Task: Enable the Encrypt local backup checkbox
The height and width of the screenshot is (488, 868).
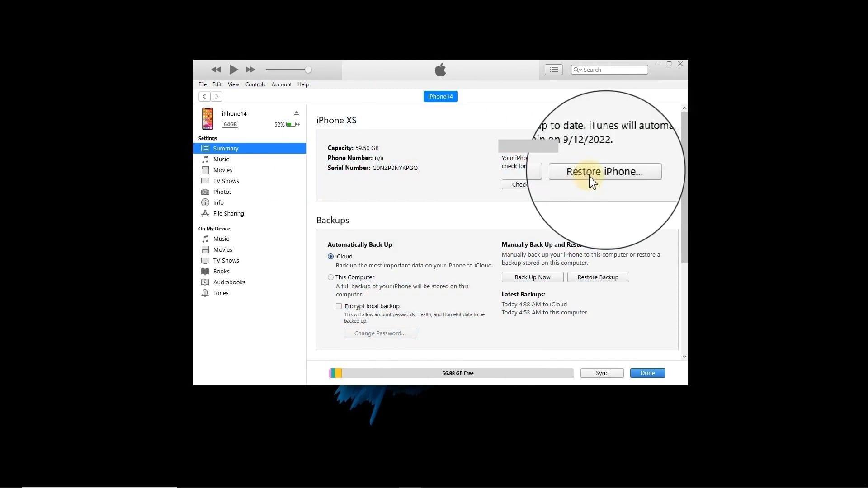Action: coord(339,306)
